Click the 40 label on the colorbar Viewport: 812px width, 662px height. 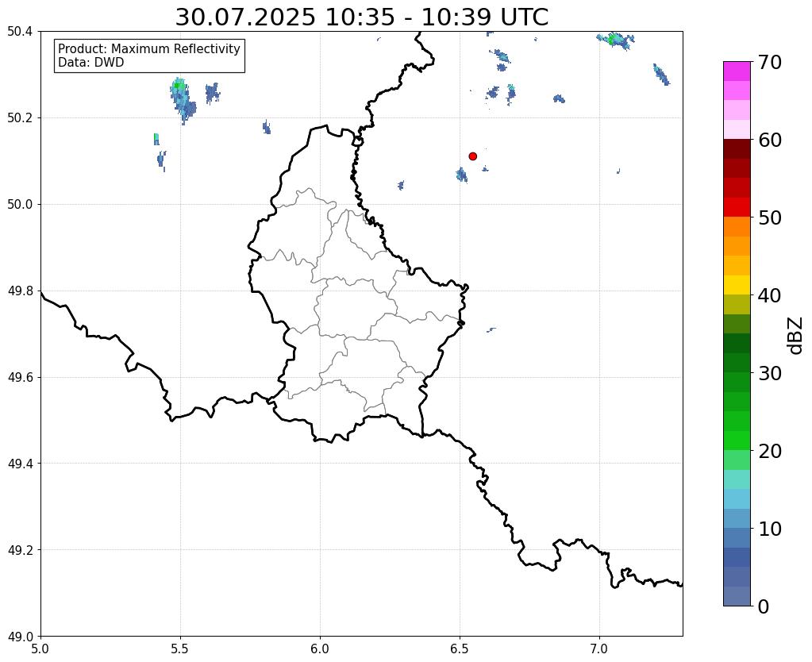click(x=770, y=295)
